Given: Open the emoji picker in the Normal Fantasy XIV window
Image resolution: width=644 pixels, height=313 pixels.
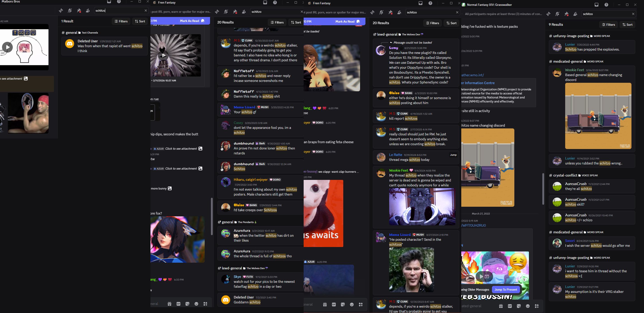Looking at the screenshot, I should (x=528, y=306).
